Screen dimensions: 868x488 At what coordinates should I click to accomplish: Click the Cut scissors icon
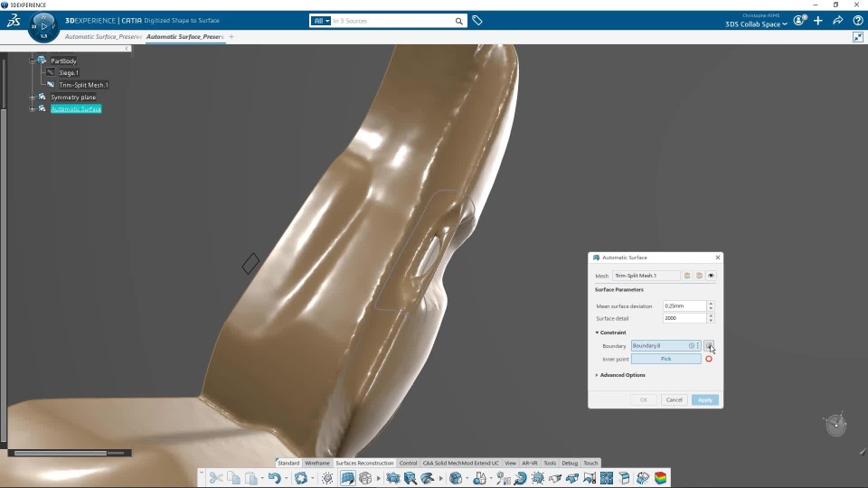coord(216,478)
